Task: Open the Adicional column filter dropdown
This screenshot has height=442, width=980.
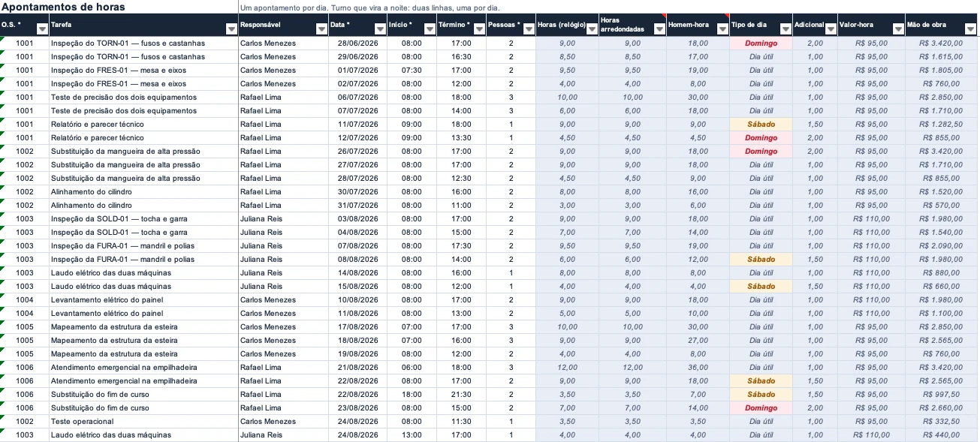Action: [831, 29]
